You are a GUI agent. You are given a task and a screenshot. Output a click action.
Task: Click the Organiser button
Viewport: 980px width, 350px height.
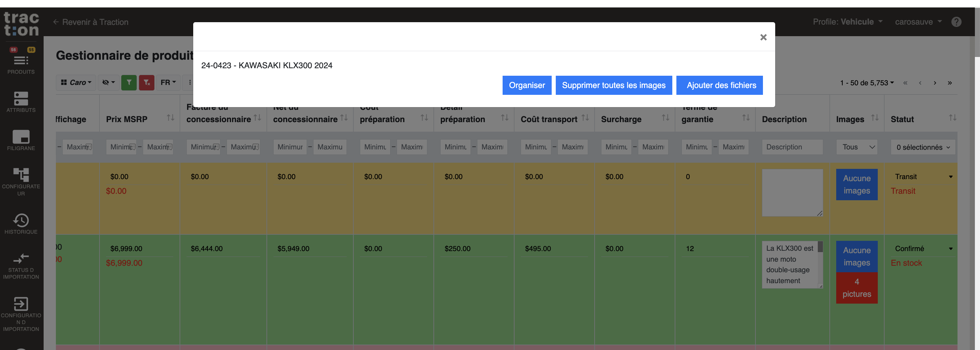click(x=526, y=85)
